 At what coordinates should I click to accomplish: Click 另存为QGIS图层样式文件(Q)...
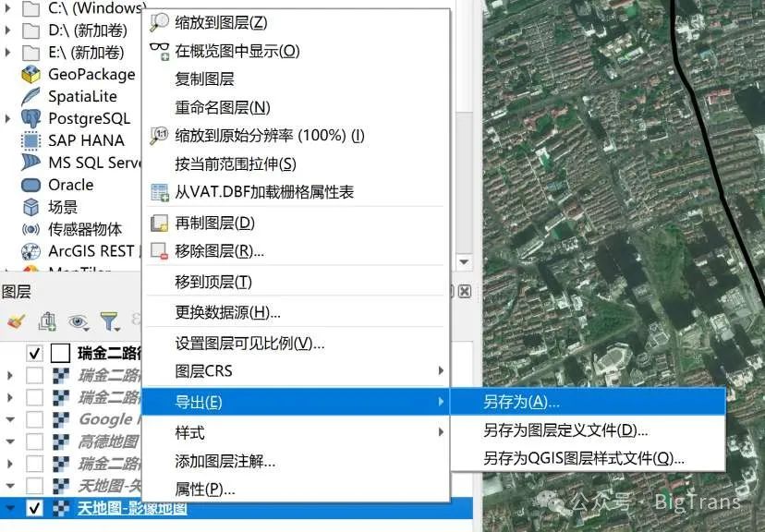coord(588,458)
